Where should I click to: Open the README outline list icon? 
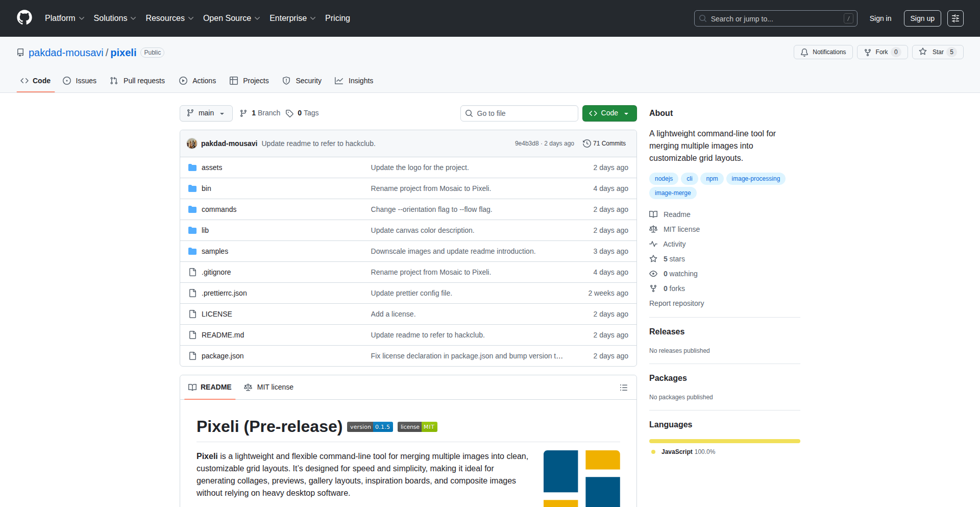[624, 388]
